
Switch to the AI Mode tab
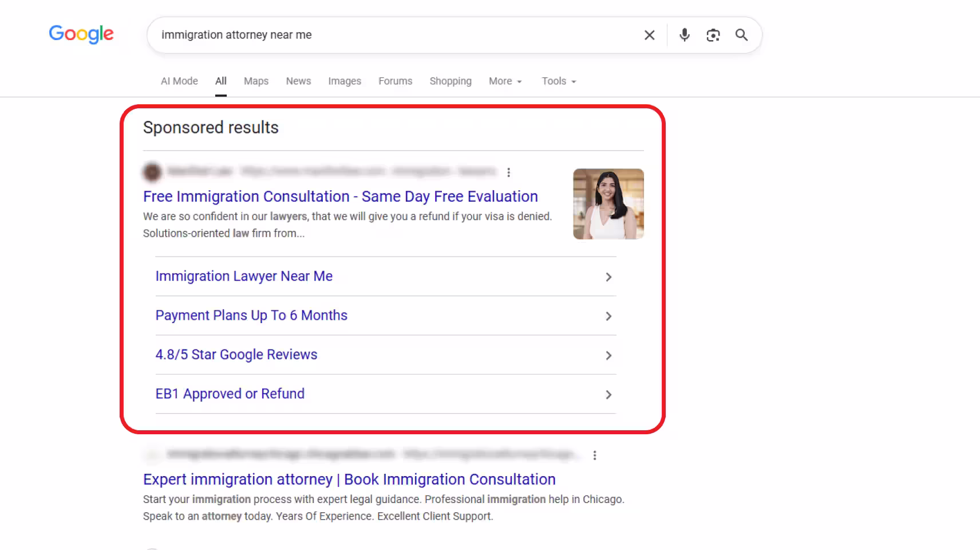tap(179, 81)
